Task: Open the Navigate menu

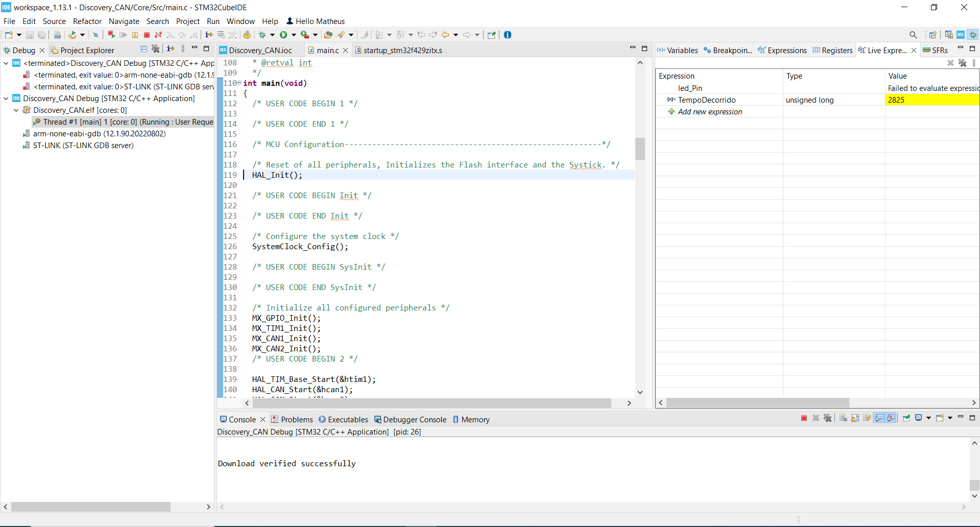Action: 124,21
